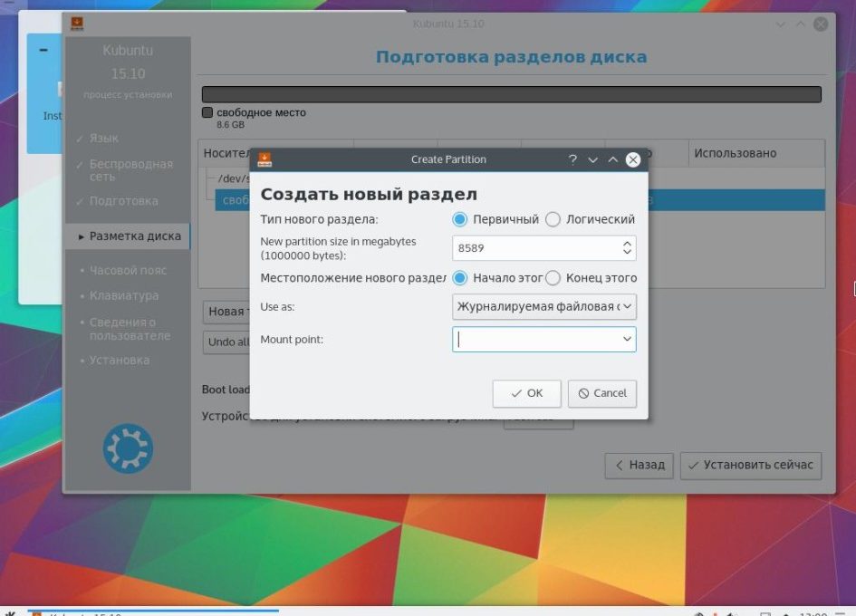Select the Клавиатура step in sidebar
The width and height of the screenshot is (856, 616).
[124, 295]
